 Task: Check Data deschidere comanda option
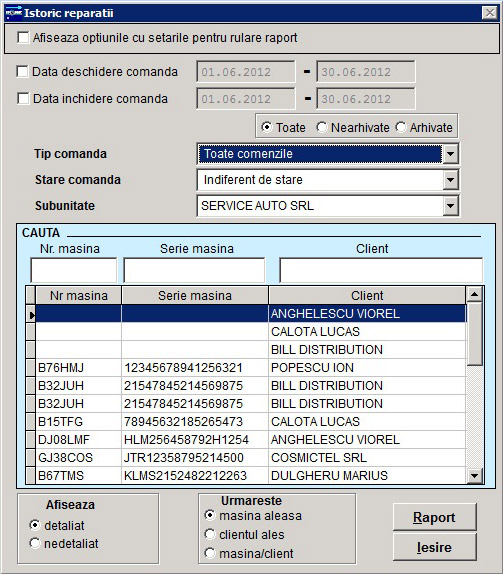[x=22, y=71]
